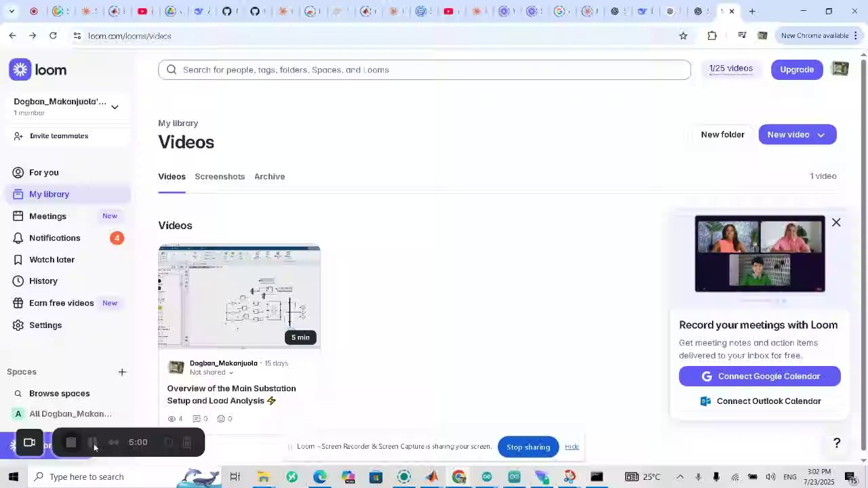Bookmark this page with star icon

click(x=683, y=36)
